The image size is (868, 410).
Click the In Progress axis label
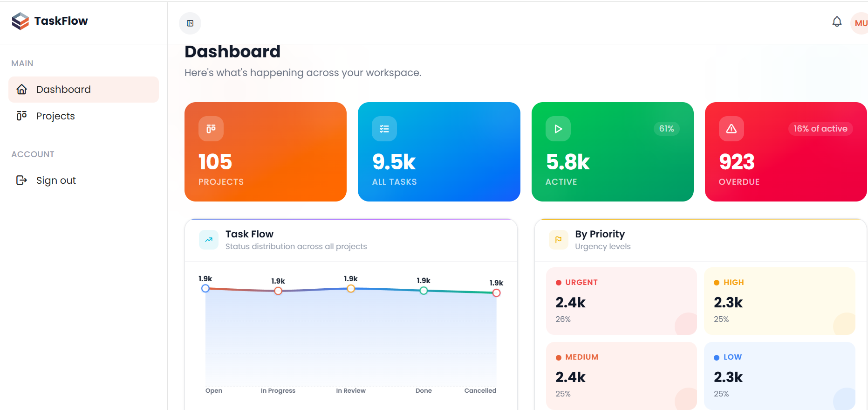click(278, 391)
